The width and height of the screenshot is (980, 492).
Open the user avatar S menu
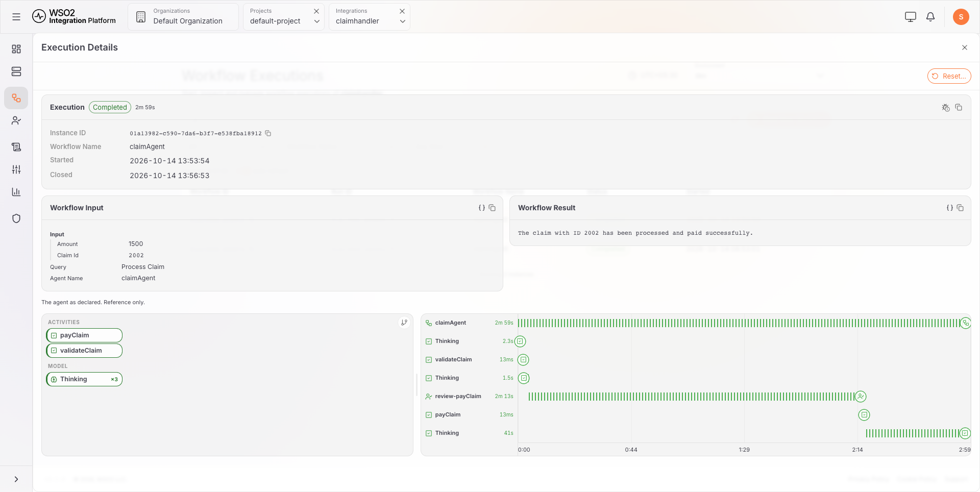pos(961,17)
